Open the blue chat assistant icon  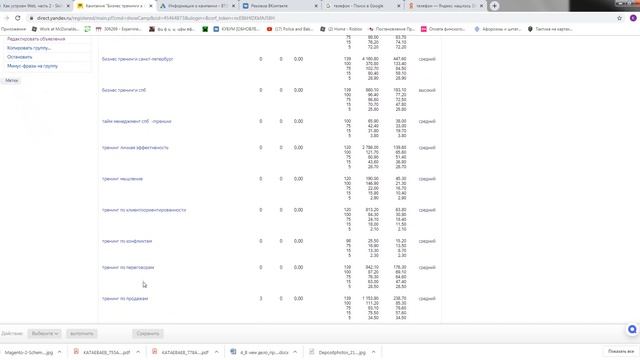[632, 329]
